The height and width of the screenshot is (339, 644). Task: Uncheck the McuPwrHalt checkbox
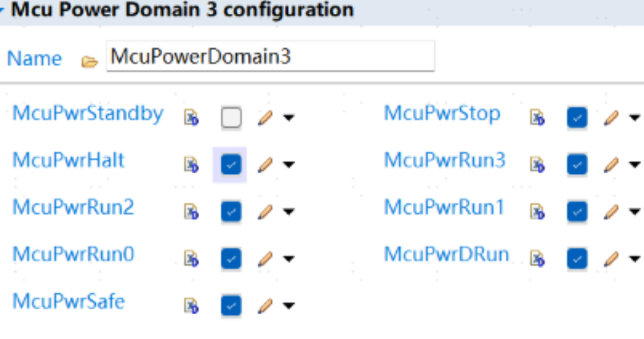pyautogui.click(x=231, y=165)
